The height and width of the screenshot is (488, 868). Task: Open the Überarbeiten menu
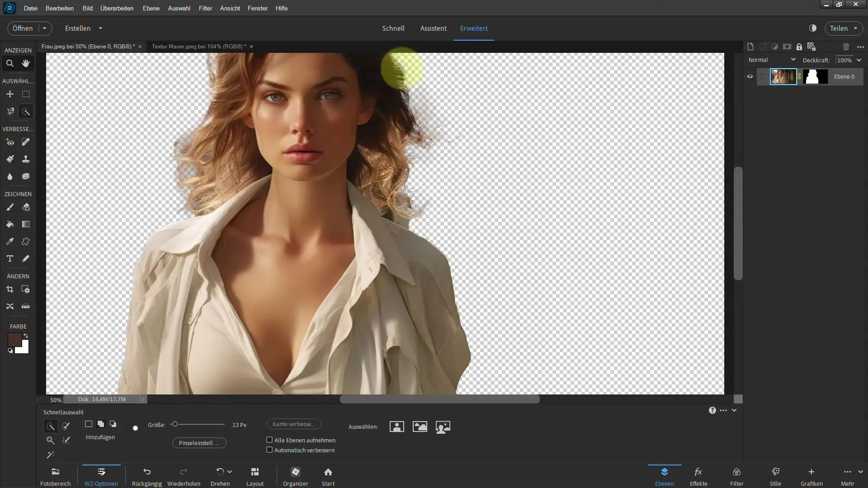click(117, 8)
